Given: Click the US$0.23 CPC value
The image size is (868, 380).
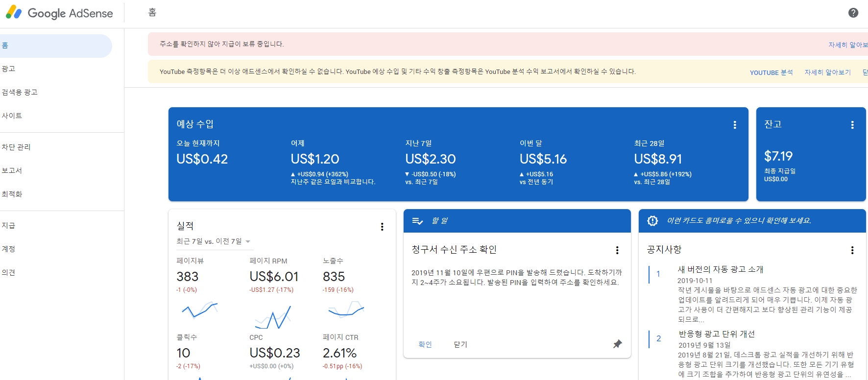Looking at the screenshot, I should [x=275, y=353].
